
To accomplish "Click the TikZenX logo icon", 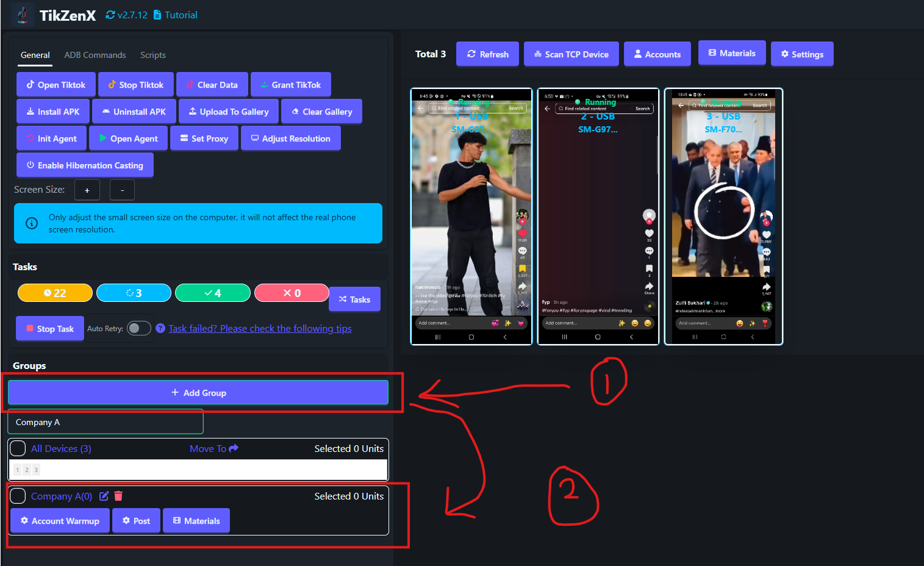I will point(23,15).
